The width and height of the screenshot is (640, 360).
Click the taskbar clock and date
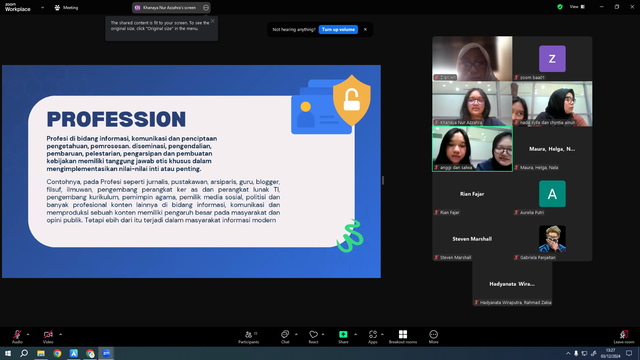click(610, 353)
